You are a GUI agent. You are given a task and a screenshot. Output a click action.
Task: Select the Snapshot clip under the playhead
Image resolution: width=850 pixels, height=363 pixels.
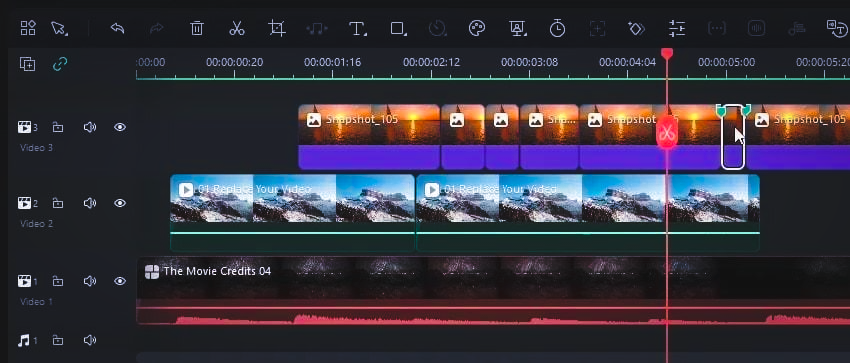pyautogui.click(x=650, y=137)
